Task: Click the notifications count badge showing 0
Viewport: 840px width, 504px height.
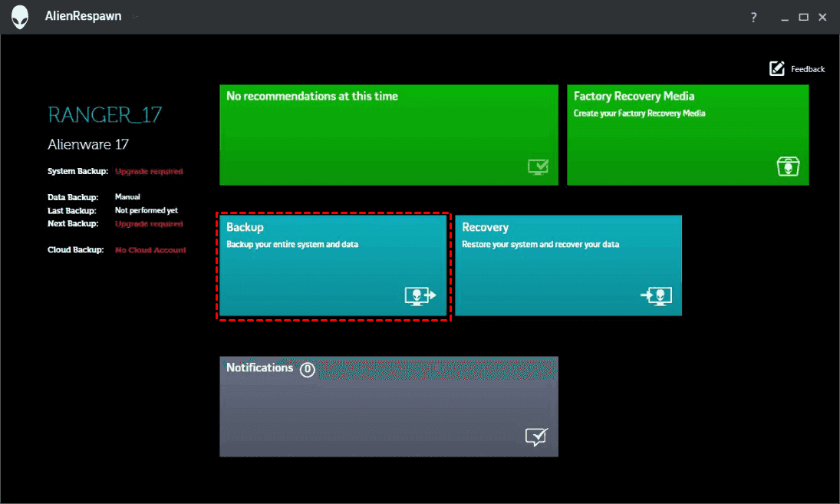Action: click(307, 370)
